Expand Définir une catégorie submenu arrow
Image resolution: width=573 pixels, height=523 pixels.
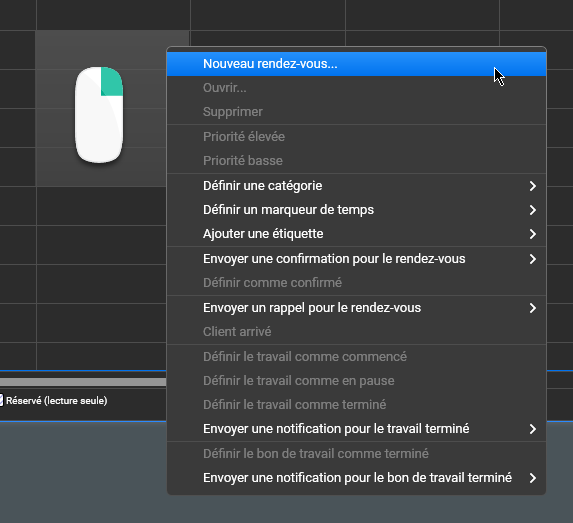click(x=533, y=186)
